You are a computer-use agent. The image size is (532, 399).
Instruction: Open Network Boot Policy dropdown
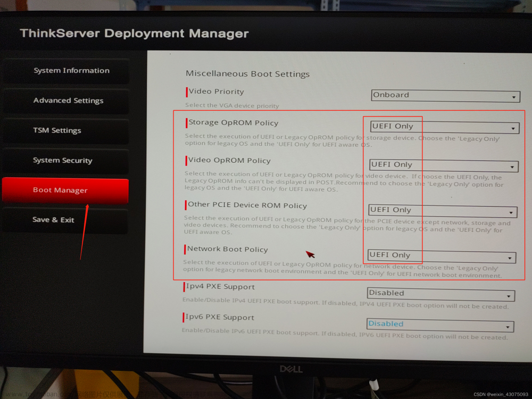[442, 256]
